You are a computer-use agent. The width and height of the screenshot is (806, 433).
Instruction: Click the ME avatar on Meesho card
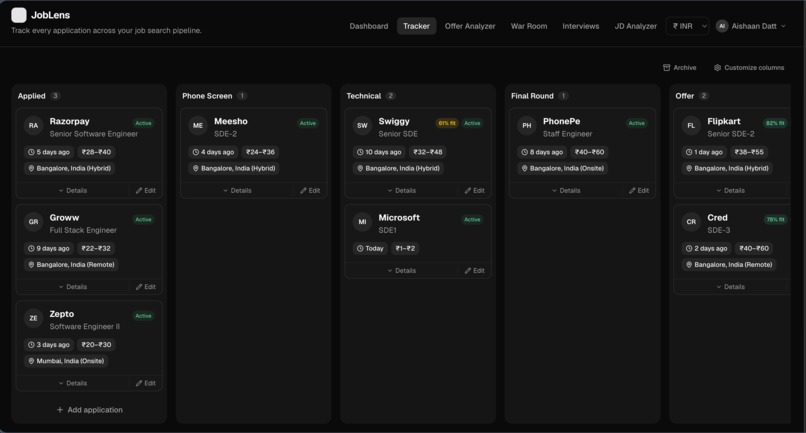(x=198, y=125)
